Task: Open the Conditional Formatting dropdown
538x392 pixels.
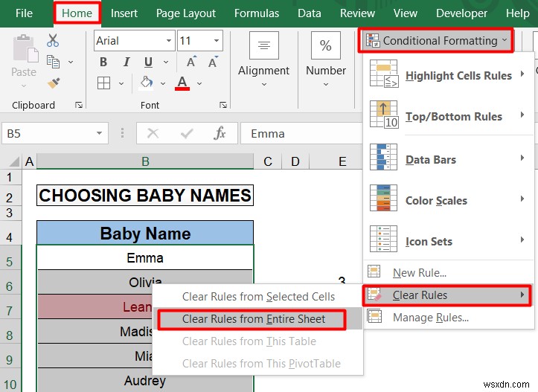Action: click(x=436, y=40)
